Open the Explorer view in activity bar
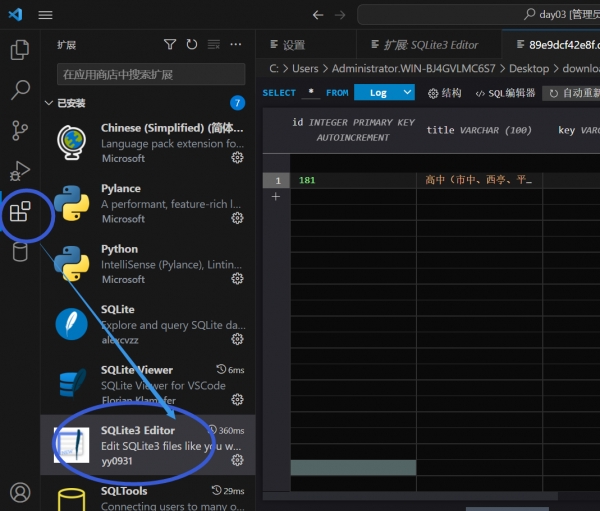Viewport: 600px width, 511px height. point(20,50)
